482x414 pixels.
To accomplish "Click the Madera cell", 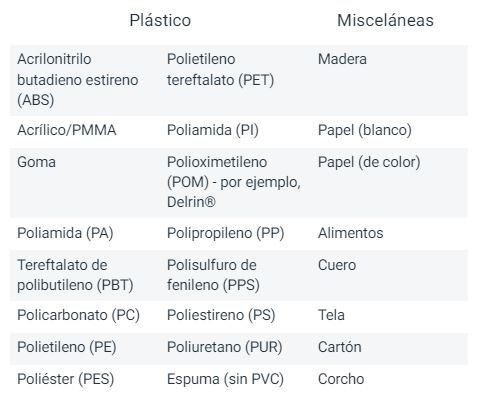I will click(342, 59).
